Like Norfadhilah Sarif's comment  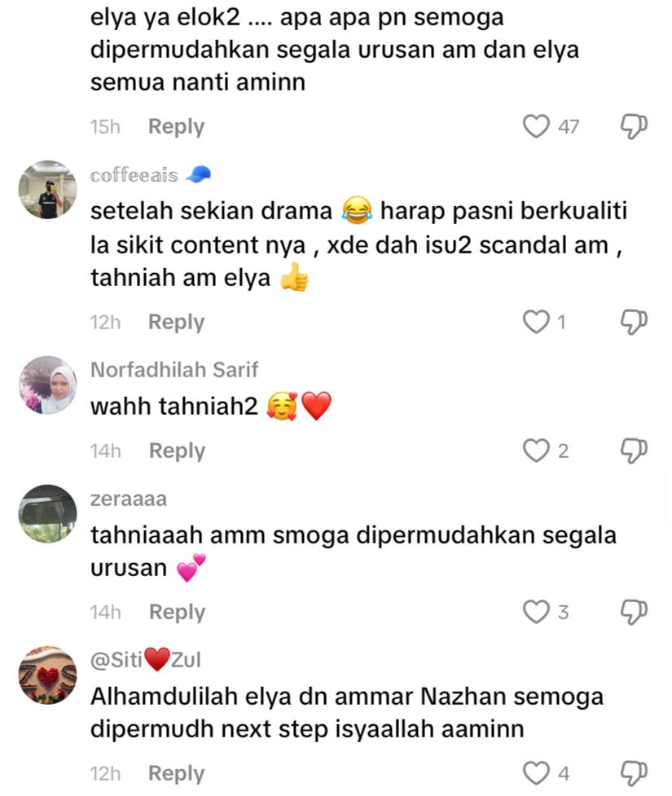[537, 451]
